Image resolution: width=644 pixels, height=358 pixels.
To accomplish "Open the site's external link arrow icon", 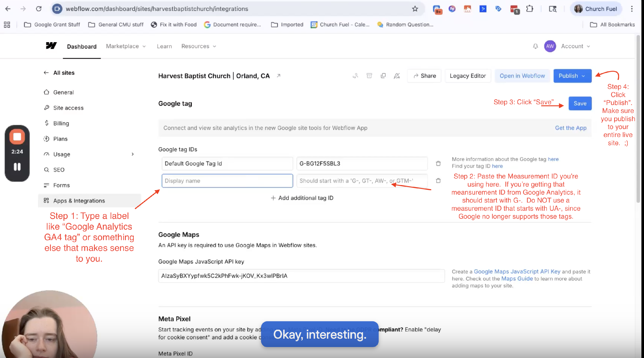I will [x=278, y=76].
